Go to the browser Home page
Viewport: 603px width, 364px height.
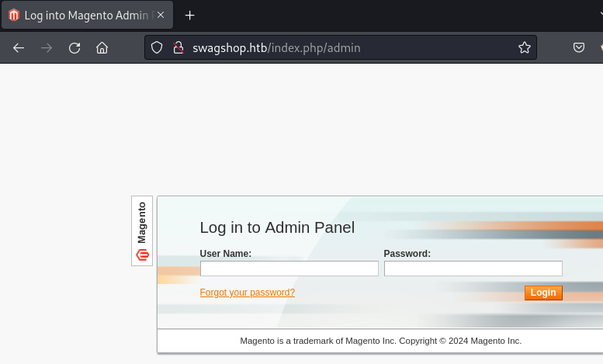102,47
